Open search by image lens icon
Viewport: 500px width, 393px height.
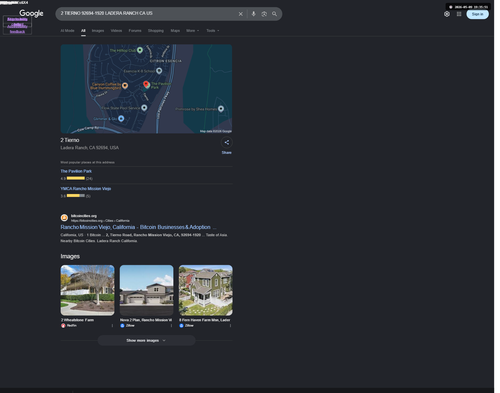(x=264, y=14)
